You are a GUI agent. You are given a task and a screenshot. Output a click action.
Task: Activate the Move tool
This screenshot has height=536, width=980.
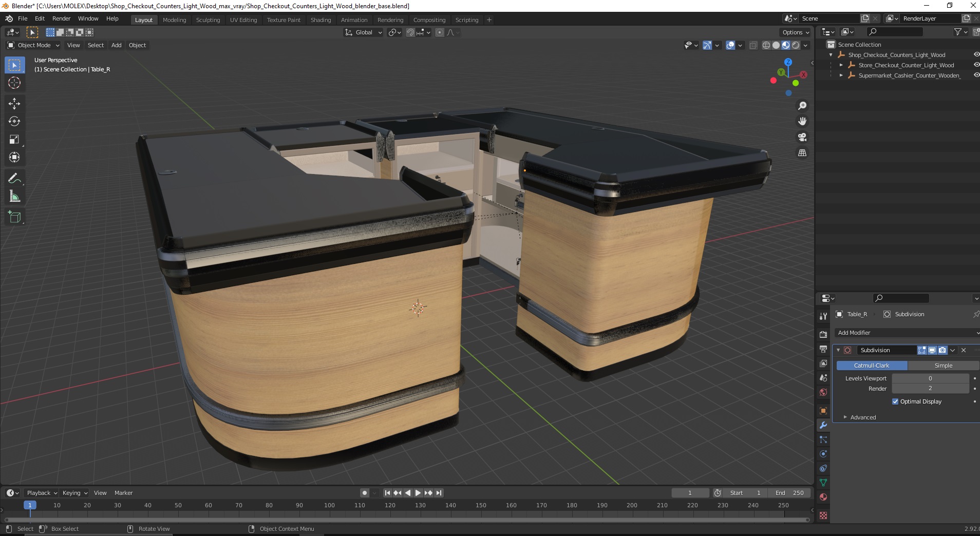point(14,104)
